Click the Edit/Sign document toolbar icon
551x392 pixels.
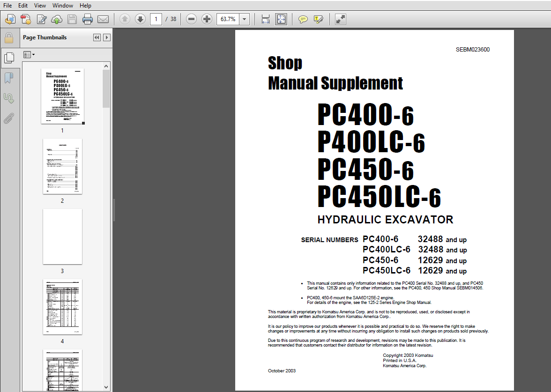(x=41, y=19)
